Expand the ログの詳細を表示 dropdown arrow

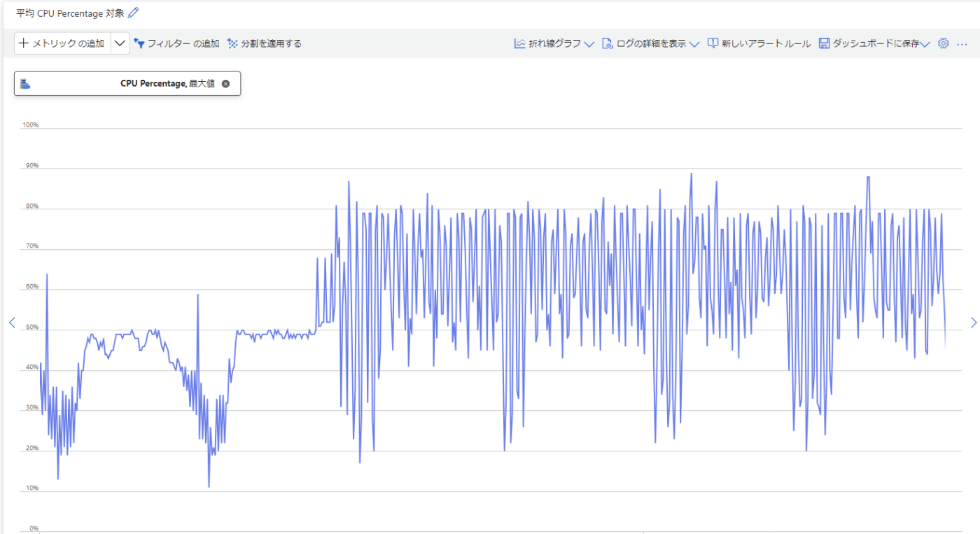(694, 43)
